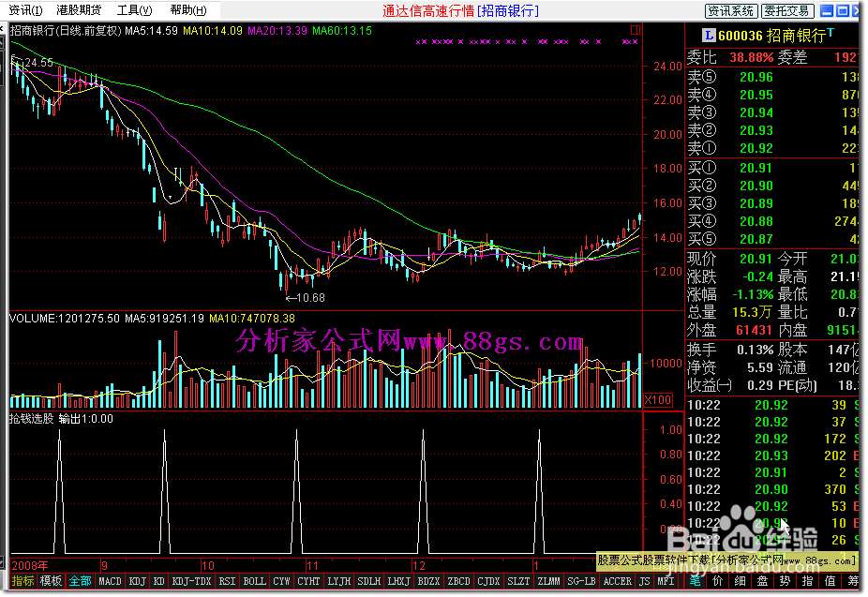The image size is (868, 597).
Task: Switch to the LYJH indicator
Action: tap(338, 581)
